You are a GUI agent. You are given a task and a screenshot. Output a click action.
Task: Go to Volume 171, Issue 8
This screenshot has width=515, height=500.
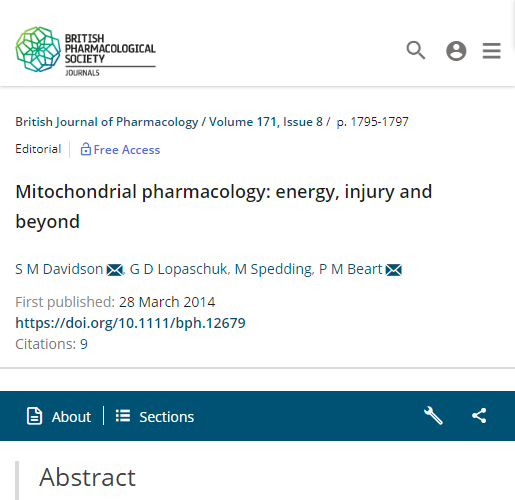click(266, 122)
